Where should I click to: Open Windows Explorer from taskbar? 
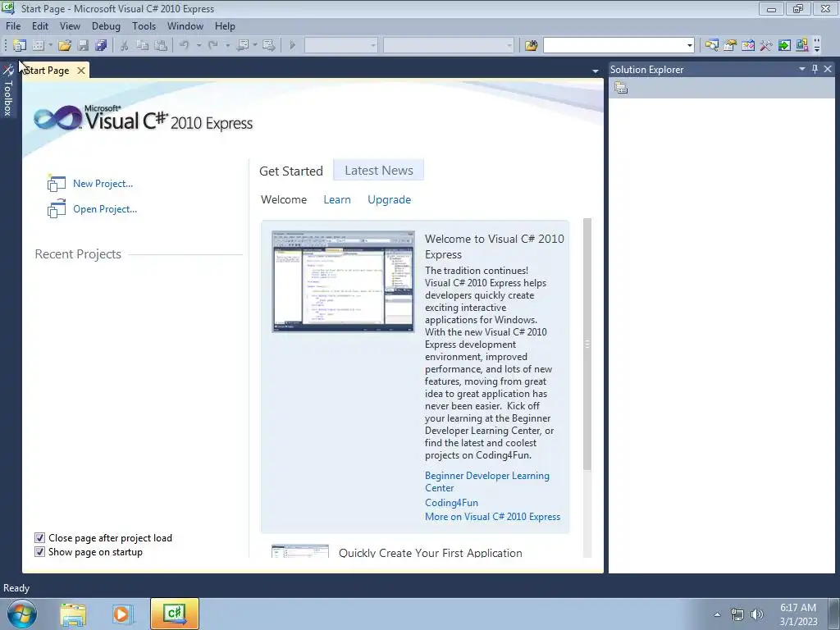coord(73,614)
